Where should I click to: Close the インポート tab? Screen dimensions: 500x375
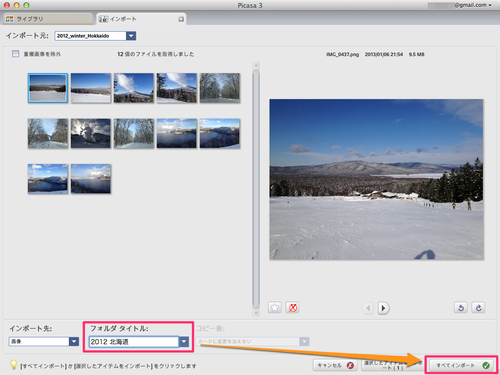[181, 19]
